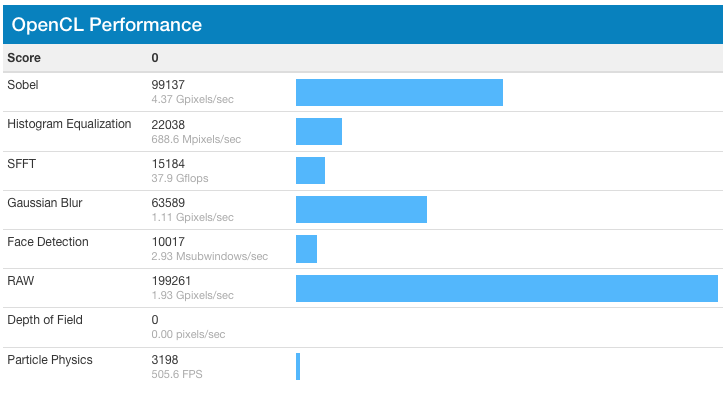Click the Face Detection score bar
The height and width of the screenshot is (393, 728).
pyautogui.click(x=306, y=249)
